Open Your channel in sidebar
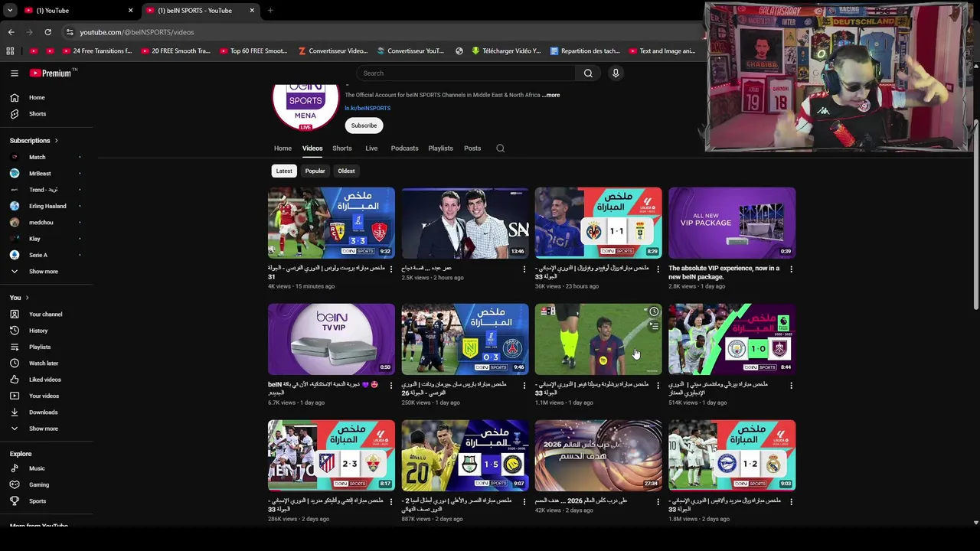This screenshot has width=980, height=551. (x=45, y=314)
